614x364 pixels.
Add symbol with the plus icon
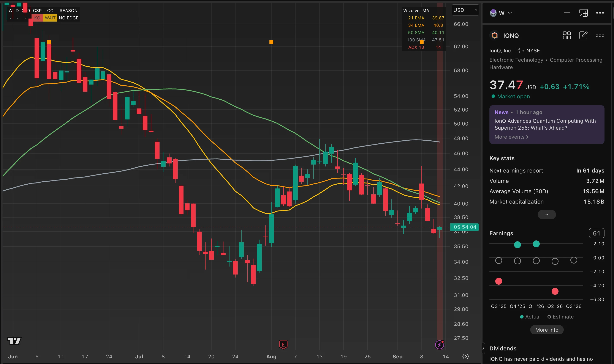tap(567, 13)
